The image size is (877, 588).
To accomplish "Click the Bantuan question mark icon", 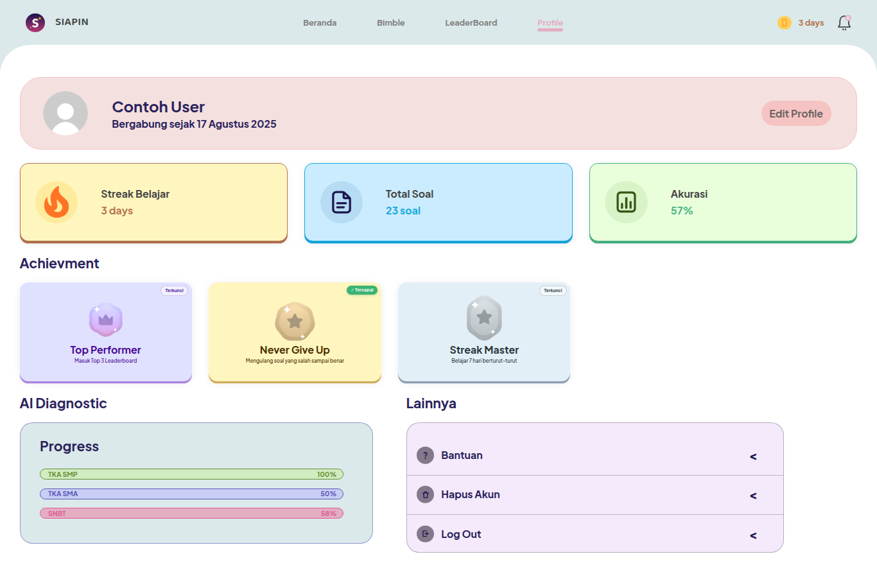I will (x=425, y=455).
